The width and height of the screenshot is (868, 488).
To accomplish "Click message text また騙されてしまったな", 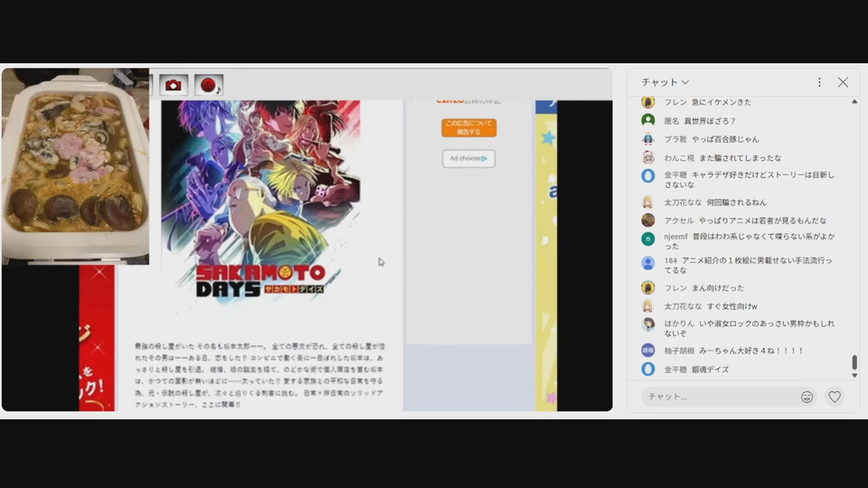I will [x=741, y=157].
